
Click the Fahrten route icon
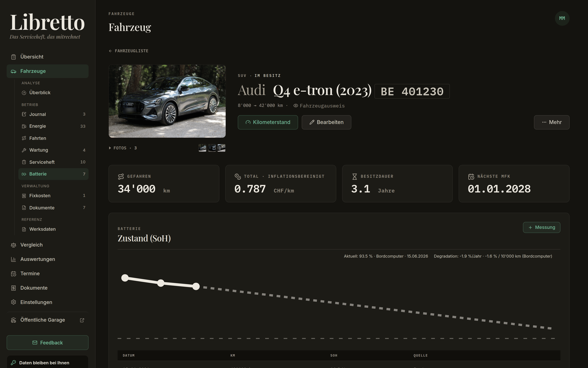tap(24, 138)
